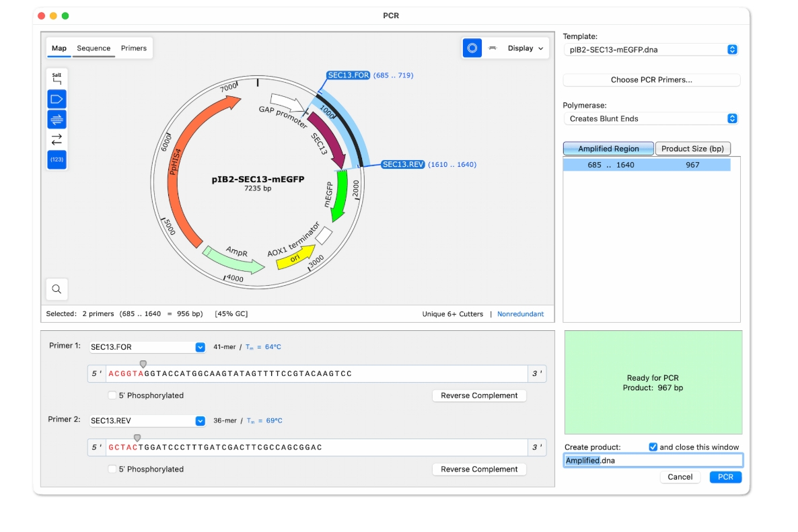Switch to the Sequence tab
Viewport: 798px width, 532px height.
94,48
